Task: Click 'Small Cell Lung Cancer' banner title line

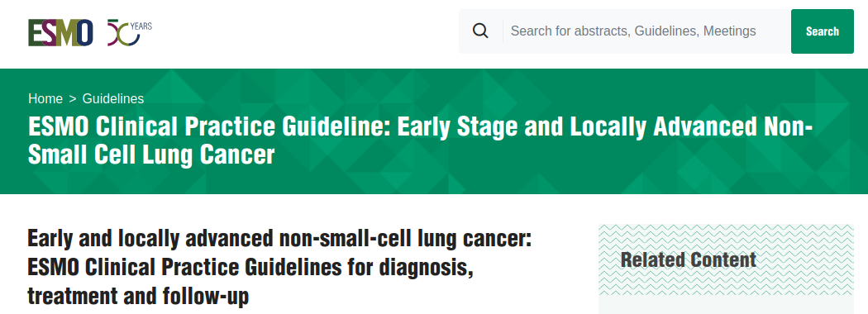Action: 151,155
